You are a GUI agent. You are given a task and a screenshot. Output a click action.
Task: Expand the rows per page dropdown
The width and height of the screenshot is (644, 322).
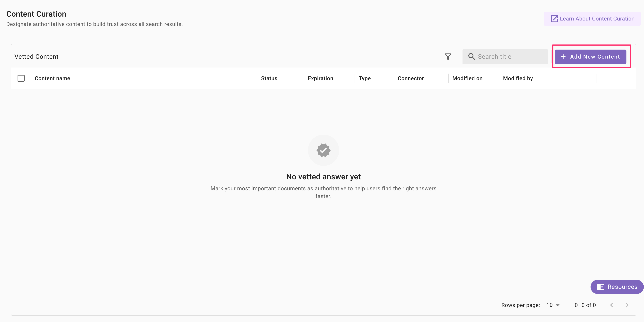point(553,305)
